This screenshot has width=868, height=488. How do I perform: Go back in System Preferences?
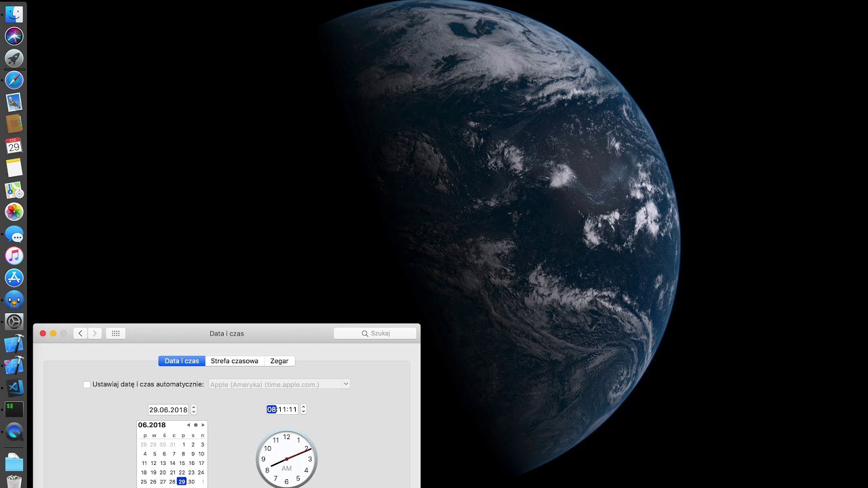tap(81, 333)
